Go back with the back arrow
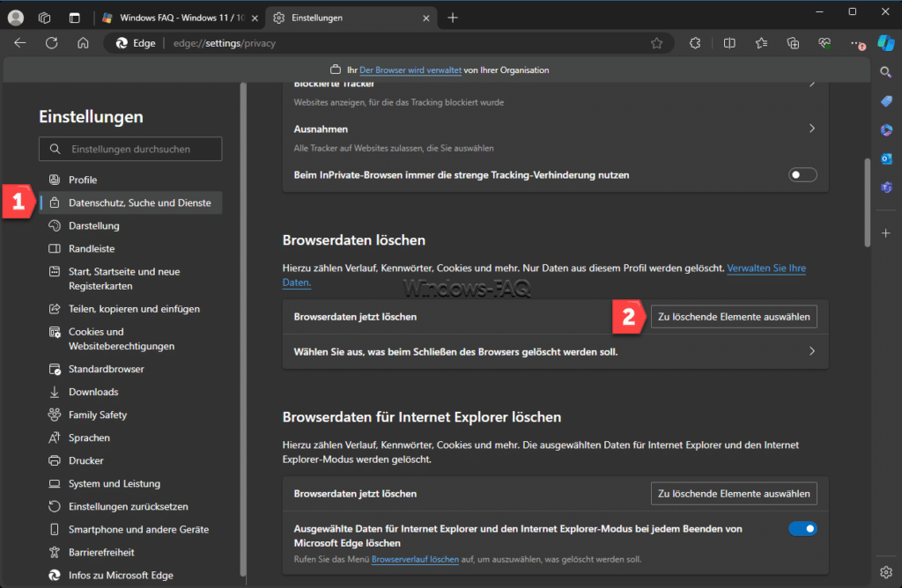Screen dimensions: 902x588 (20, 43)
